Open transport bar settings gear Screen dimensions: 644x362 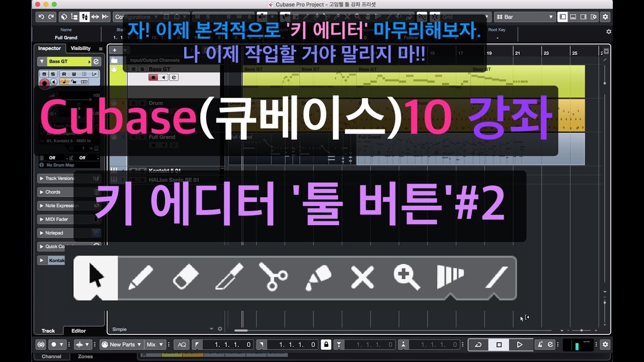point(605,344)
